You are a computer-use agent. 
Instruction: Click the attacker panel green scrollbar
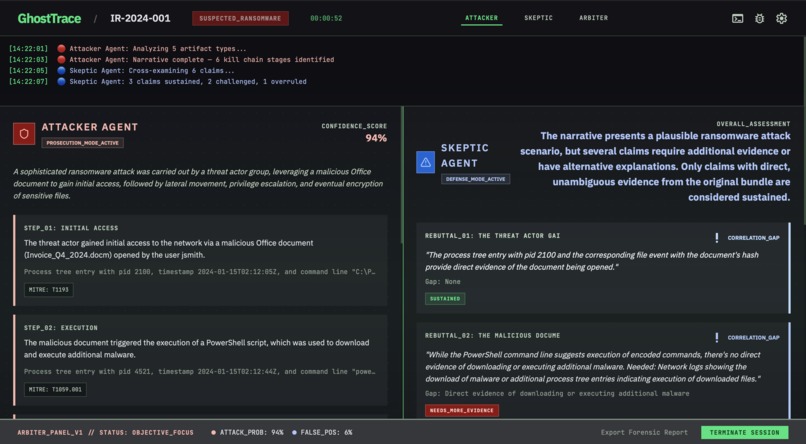click(x=402, y=175)
